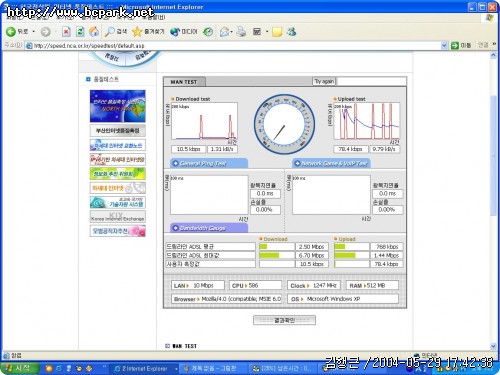Screen dimensions: 500x375
Task: Select the WAN TEST tab
Action: tap(184, 82)
